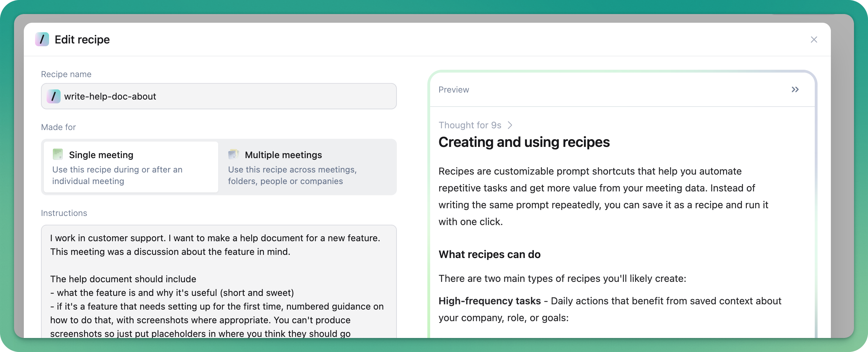The image size is (868, 352).
Task: Click the 'Made for' section label
Action: pyautogui.click(x=58, y=127)
